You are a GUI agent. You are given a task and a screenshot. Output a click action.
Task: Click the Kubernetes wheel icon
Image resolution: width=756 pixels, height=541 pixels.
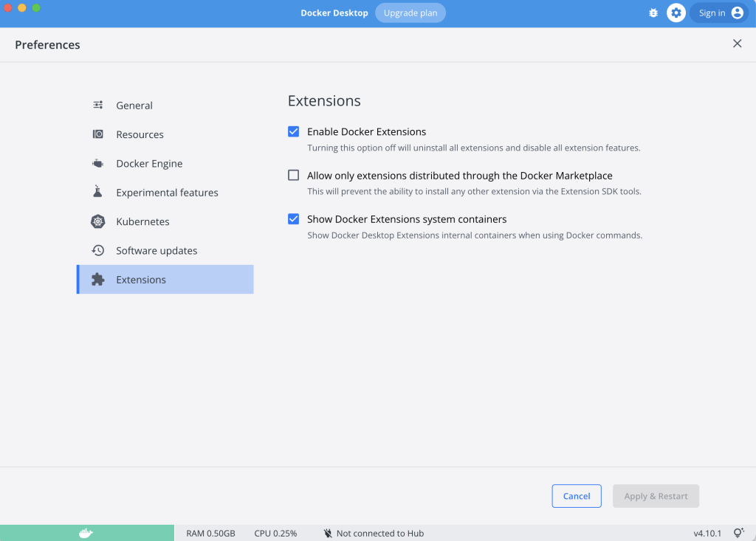(x=98, y=221)
